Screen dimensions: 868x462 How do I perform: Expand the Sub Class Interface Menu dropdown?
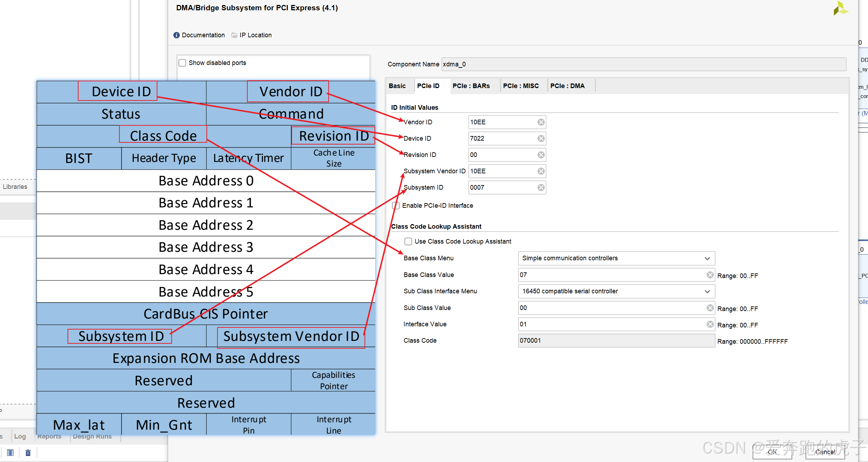[x=616, y=291]
